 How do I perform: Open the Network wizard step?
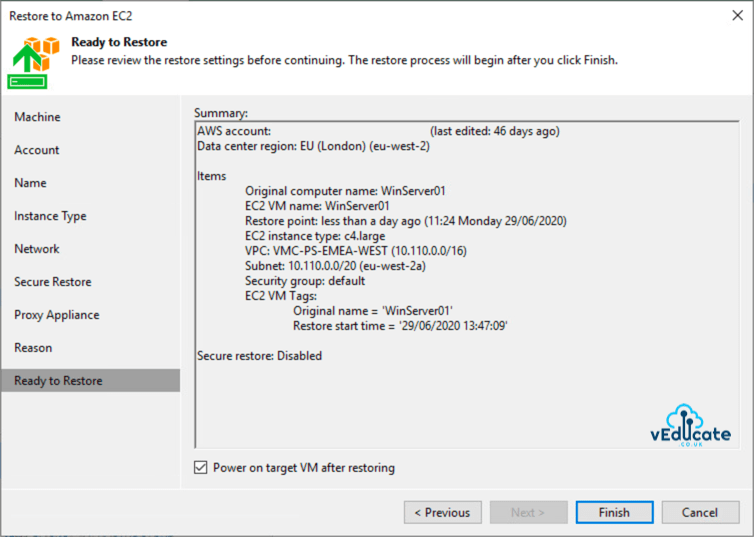[37, 249]
